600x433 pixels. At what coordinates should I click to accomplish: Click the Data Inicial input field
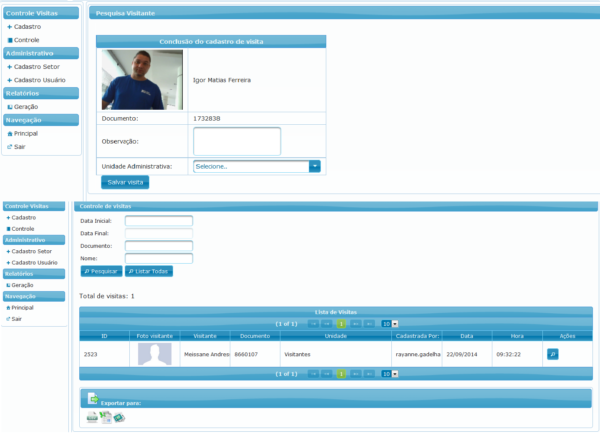pos(159,221)
